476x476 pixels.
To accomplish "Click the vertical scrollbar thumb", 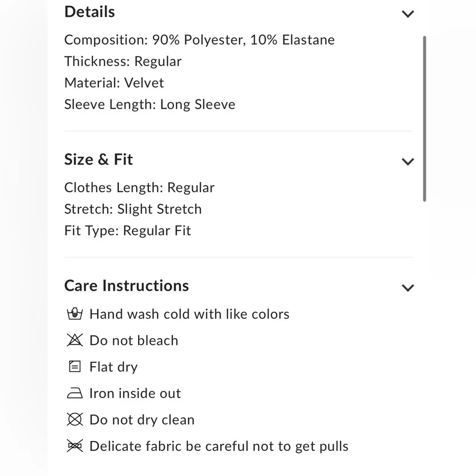I will point(424,119).
